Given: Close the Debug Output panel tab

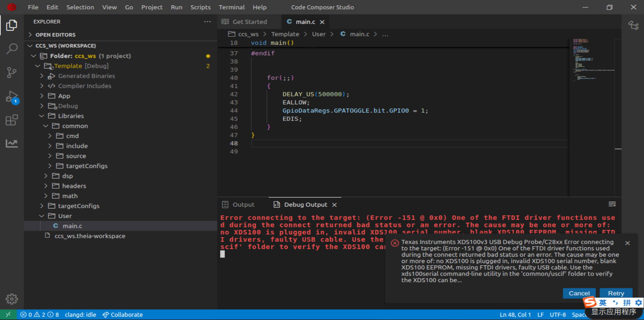Looking at the screenshot, I should (334, 205).
